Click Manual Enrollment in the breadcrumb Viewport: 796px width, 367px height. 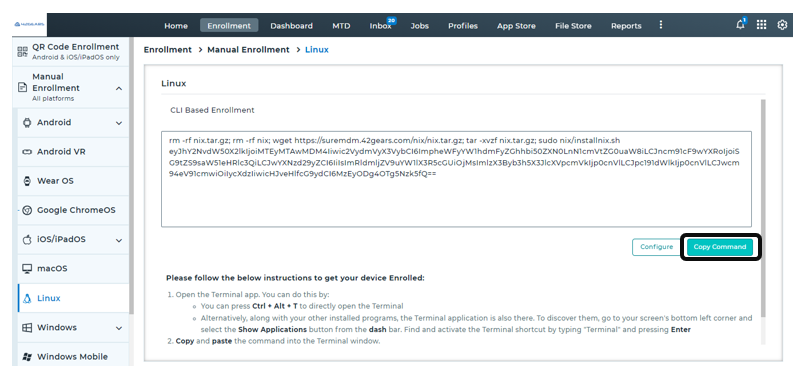coord(248,50)
